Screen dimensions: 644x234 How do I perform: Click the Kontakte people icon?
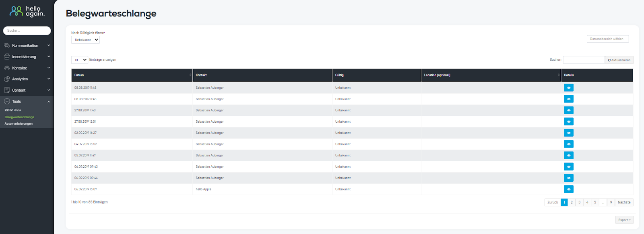tap(7, 68)
